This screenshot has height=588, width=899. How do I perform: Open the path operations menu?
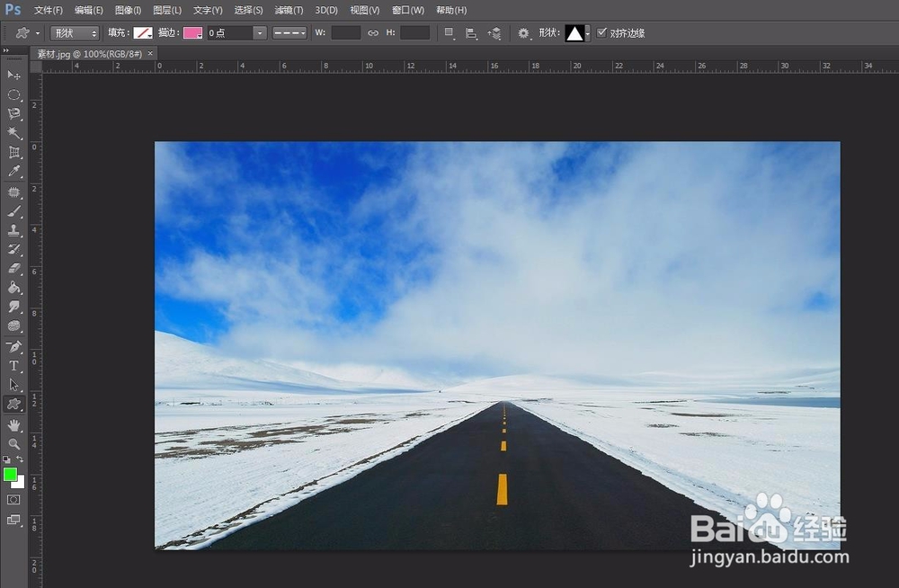pos(450,33)
